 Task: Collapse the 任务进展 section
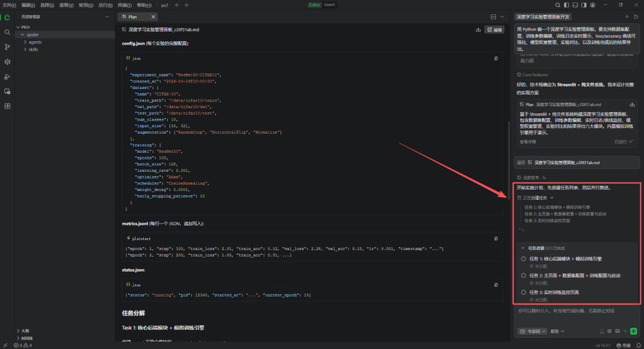pyautogui.click(x=524, y=248)
